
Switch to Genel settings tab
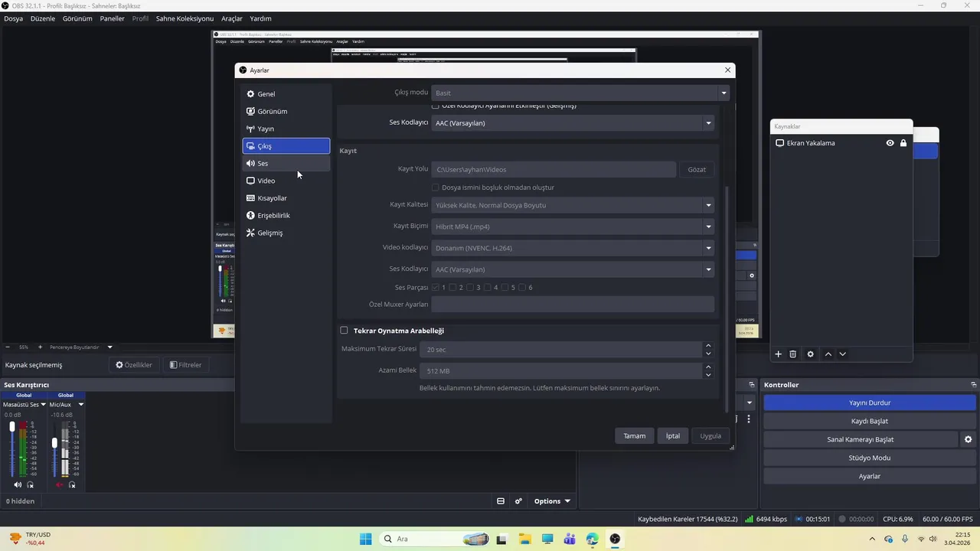click(x=286, y=94)
